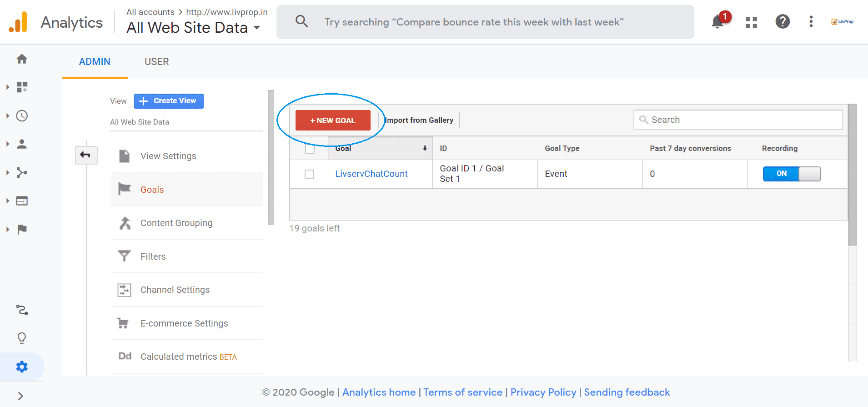Tick the select-all checkbox in goal header
Image resolution: width=868 pixels, height=407 pixels.
click(310, 149)
